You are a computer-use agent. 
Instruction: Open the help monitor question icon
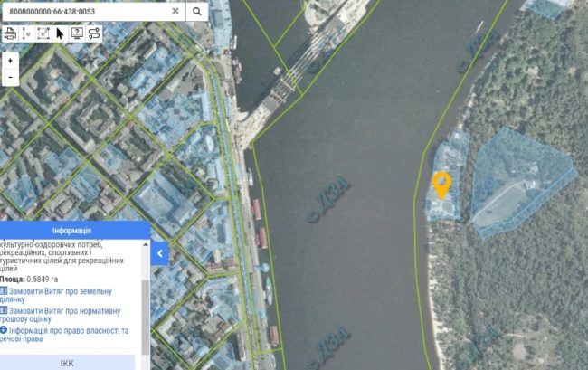(x=77, y=33)
